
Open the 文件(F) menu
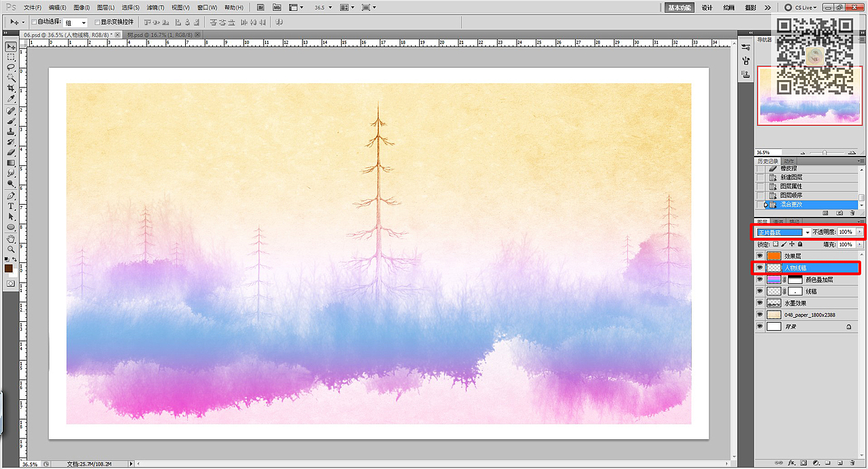pos(33,7)
